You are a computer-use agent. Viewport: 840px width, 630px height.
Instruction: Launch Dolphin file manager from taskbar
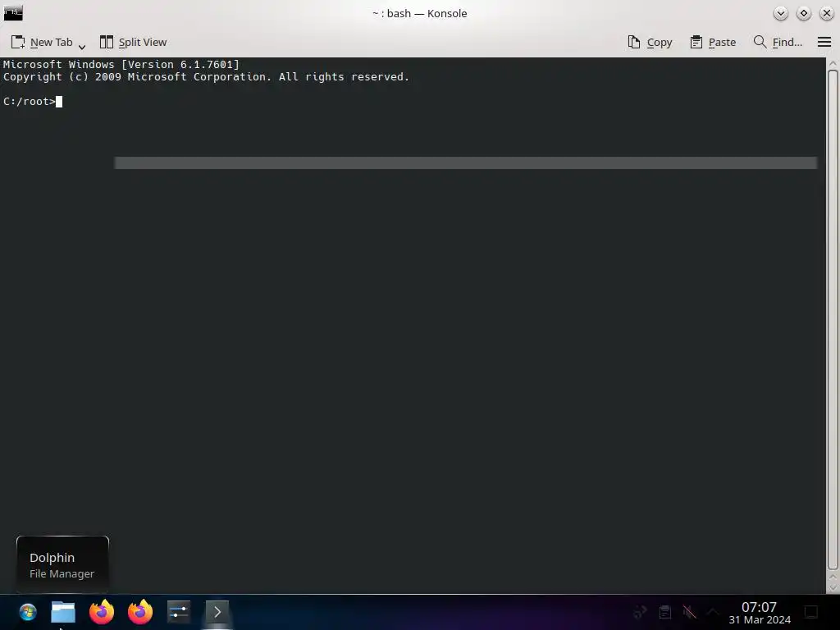[x=63, y=612]
